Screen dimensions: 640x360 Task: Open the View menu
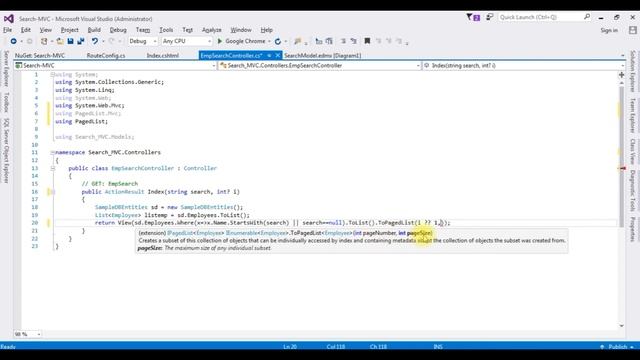coord(46,30)
